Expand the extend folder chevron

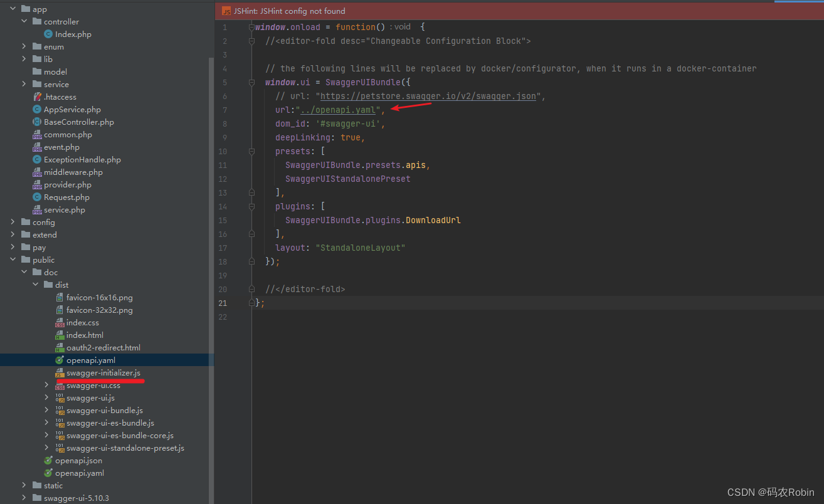13,234
